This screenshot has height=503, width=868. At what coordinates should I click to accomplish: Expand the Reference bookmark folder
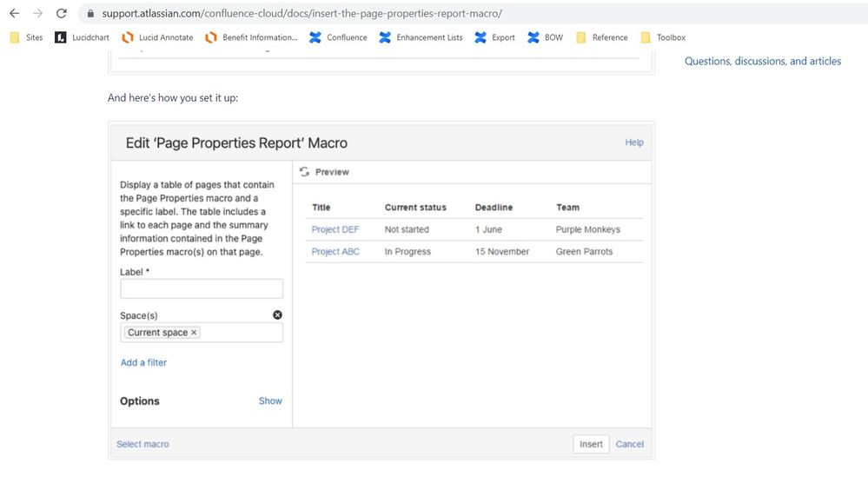[602, 37]
